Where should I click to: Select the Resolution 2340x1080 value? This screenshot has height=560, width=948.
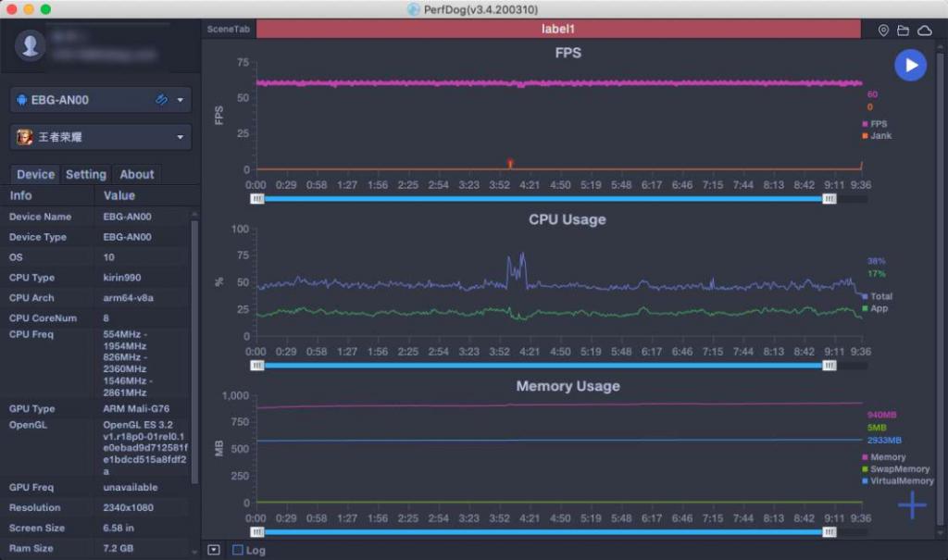128,507
